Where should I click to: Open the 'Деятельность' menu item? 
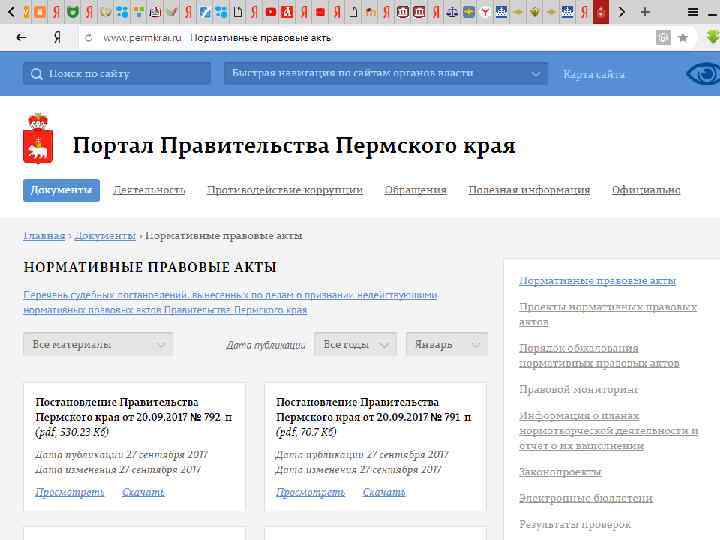point(149,190)
